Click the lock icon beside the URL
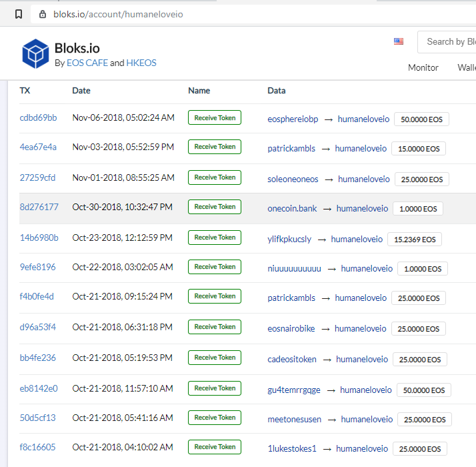476x467 pixels. click(43, 14)
